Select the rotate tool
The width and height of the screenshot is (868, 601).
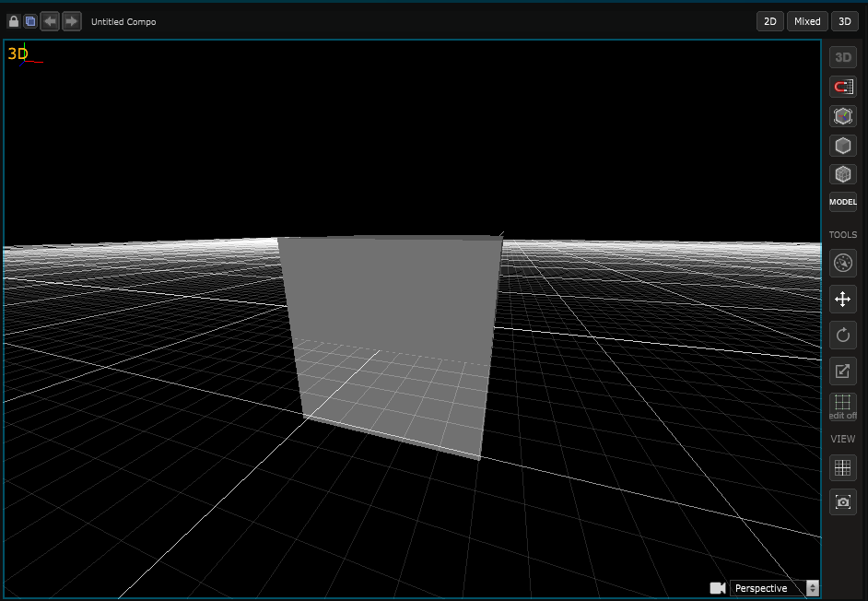[843, 336]
